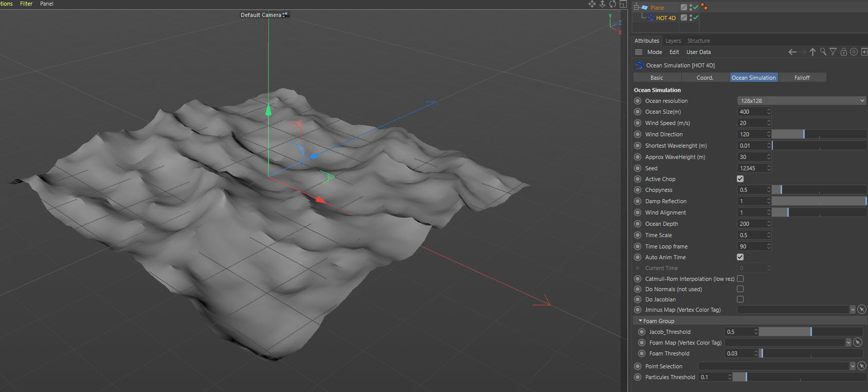The height and width of the screenshot is (392, 868).
Task: Toggle visibility dots for Plane object
Action: (x=690, y=7)
